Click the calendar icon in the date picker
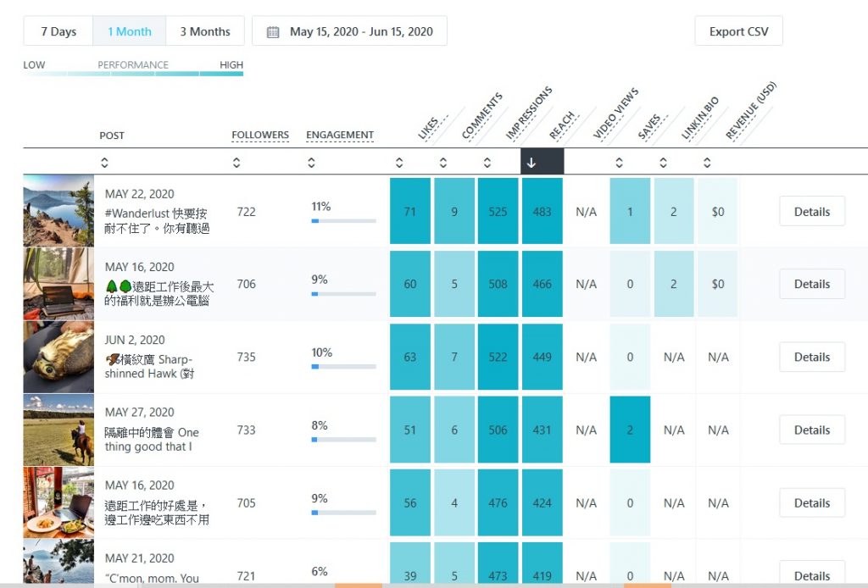Viewport: 868px width, 588px height. coord(273,31)
